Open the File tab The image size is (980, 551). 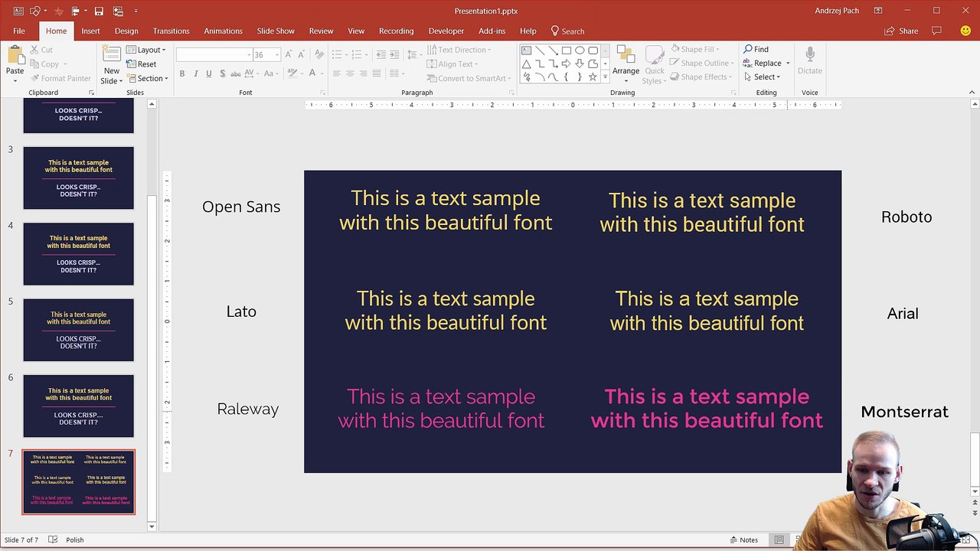coord(19,31)
